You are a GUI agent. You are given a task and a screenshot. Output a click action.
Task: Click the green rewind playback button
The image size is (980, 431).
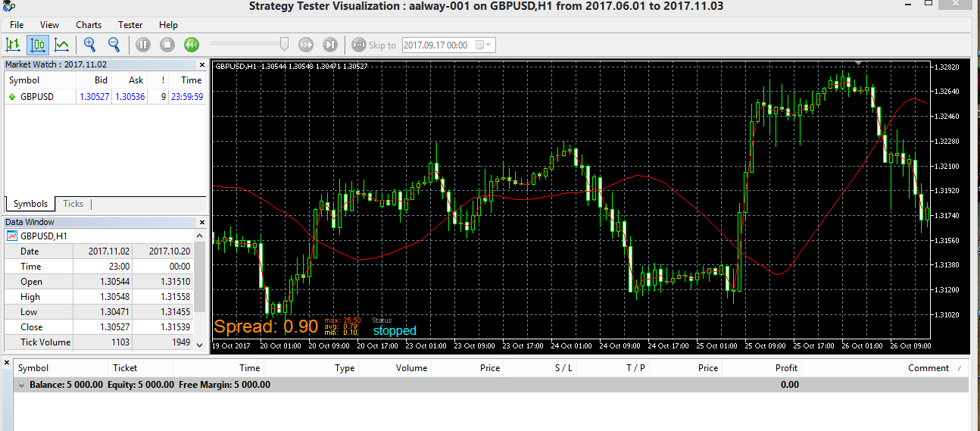191,45
